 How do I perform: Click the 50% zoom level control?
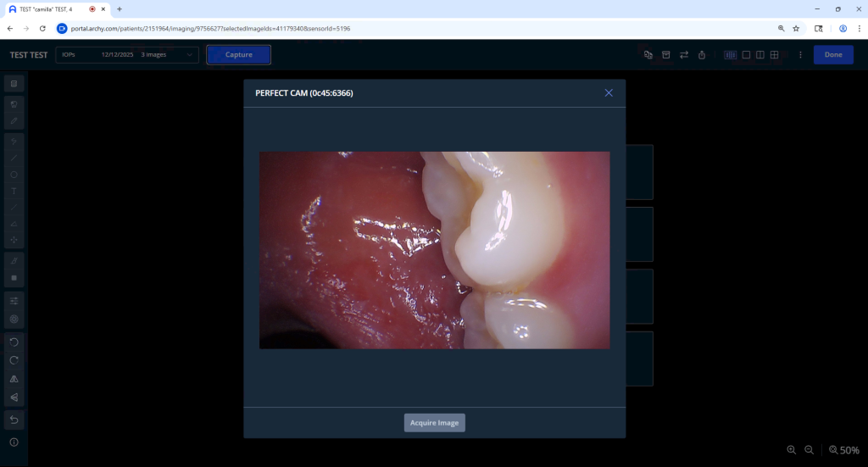[x=844, y=450]
